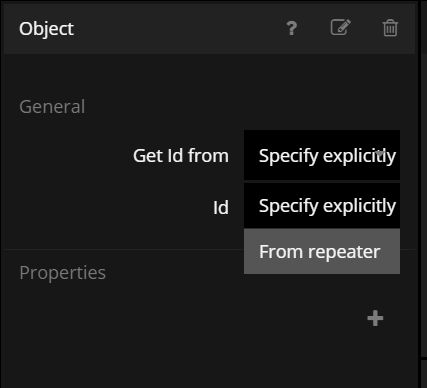The width and height of the screenshot is (427, 388).
Task: Click the Object panel title
Action: pyautogui.click(x=46, y=29)
